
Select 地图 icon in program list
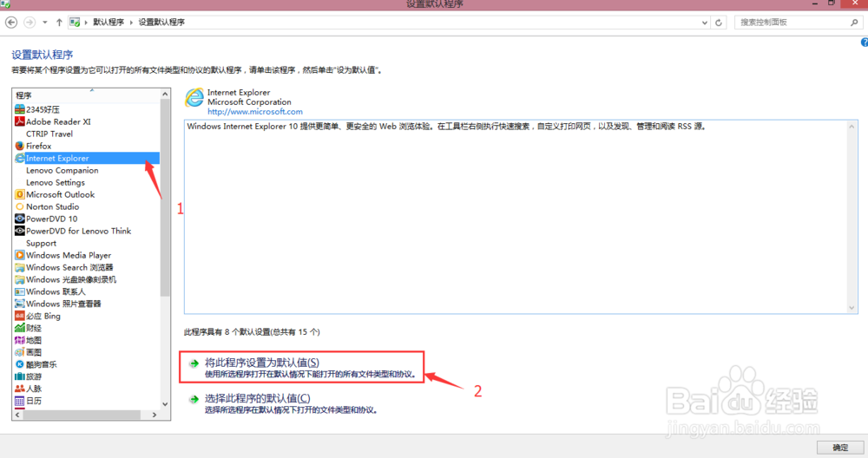click(19, 340)
